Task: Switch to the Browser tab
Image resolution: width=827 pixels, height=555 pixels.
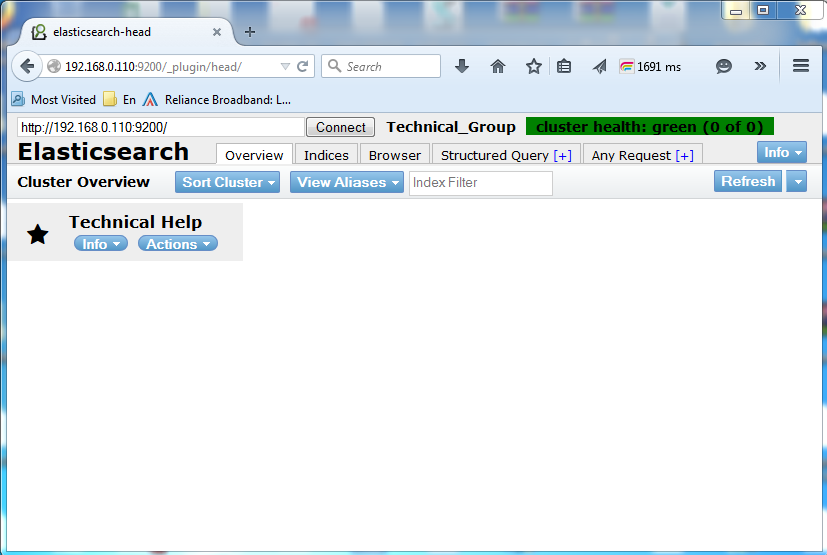Action: click(x=395, y=155)
